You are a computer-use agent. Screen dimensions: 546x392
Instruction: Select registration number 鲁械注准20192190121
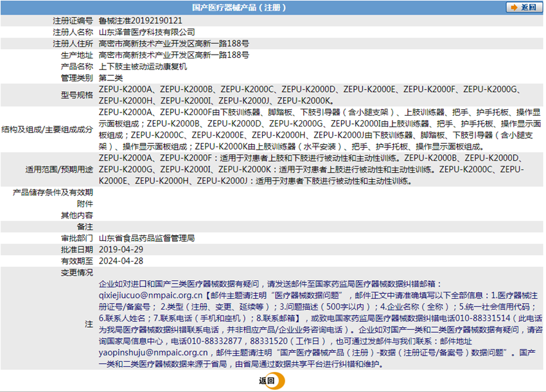pyautogui.click(x=140, y=21)
